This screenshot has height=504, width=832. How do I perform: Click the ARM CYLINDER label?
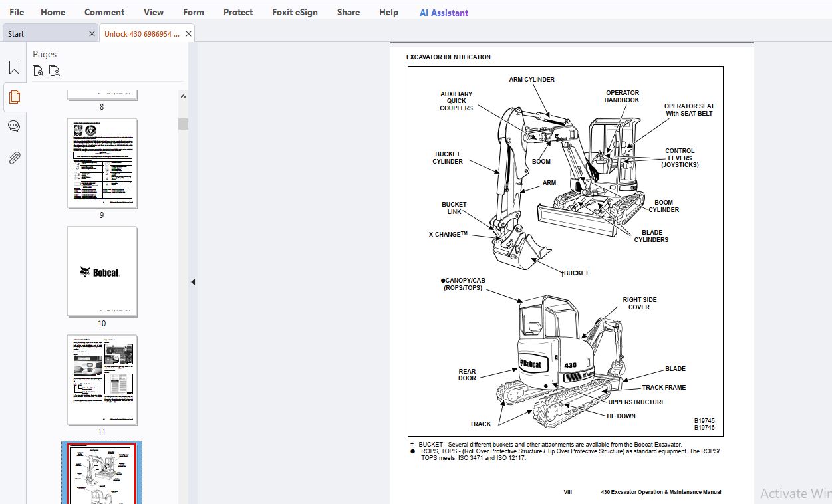[531, 80]
